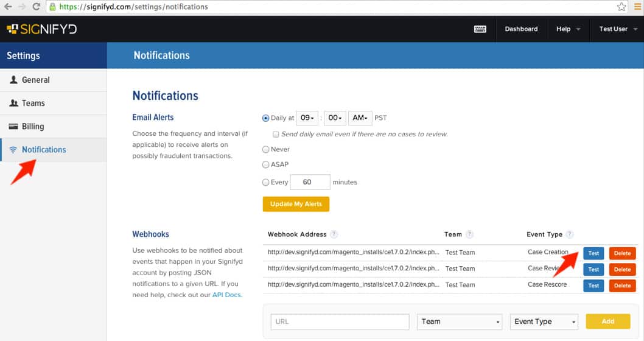Screen dimensions: 644x341
Task: Click Add webhook button
Action: pos(608,322)
